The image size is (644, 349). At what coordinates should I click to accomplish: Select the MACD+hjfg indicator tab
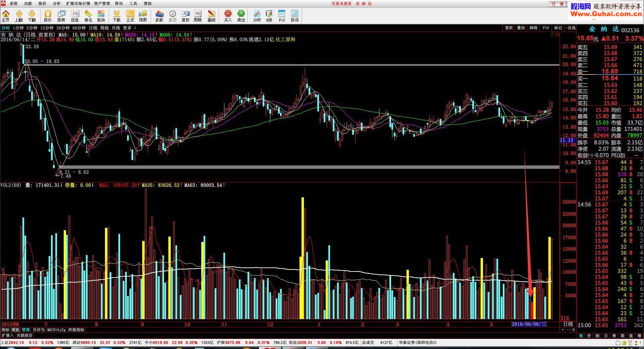pos(56,330)
